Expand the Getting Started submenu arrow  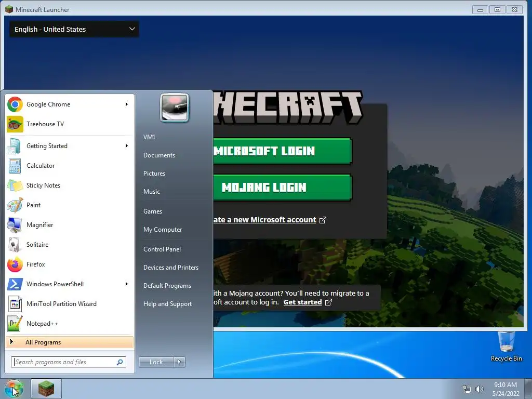tap(127, 146)
